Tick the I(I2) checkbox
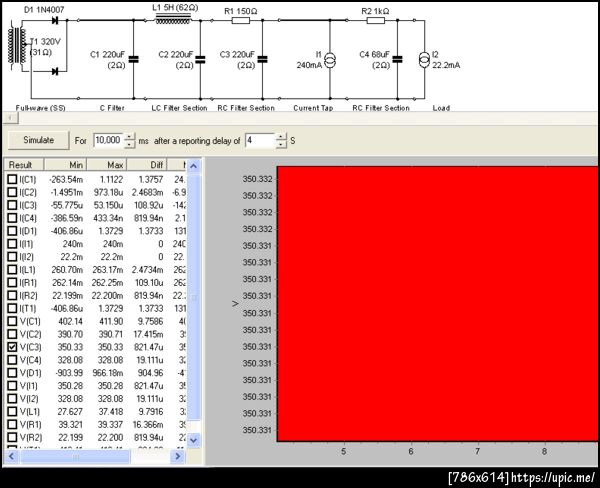This screenshot has width=600, height=488. [x=13, y=256]
